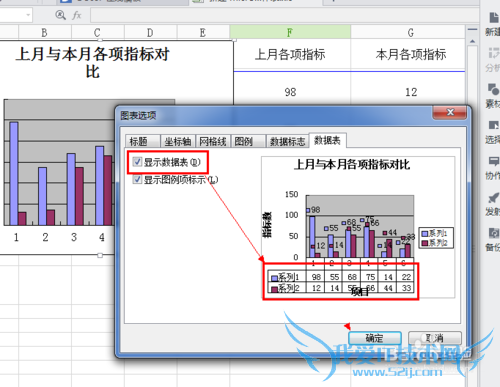Switch to the 网格线 tab

coord(213,141)
